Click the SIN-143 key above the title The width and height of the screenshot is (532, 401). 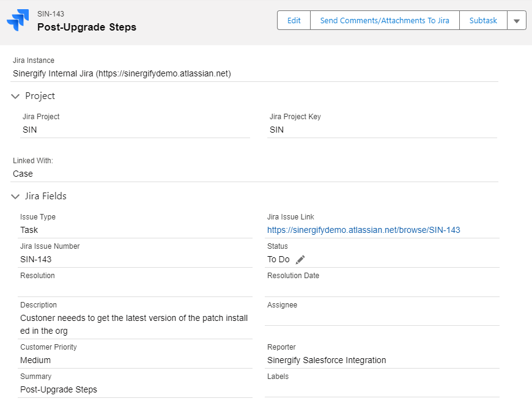pyautogui.click(x=51, y=14)
